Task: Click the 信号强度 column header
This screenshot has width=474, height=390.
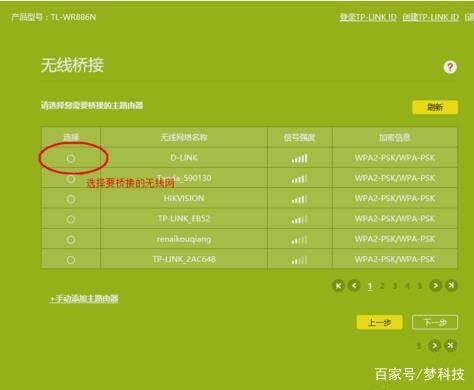Action: (299, 137)
